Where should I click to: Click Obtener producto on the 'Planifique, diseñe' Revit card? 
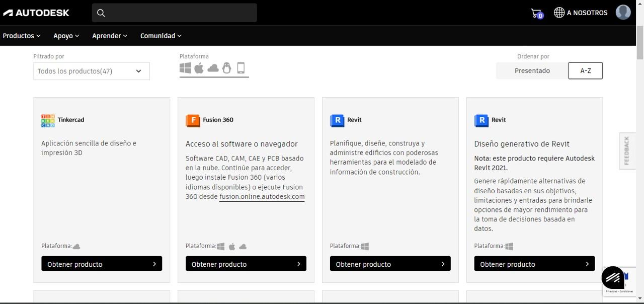(390, 264)
